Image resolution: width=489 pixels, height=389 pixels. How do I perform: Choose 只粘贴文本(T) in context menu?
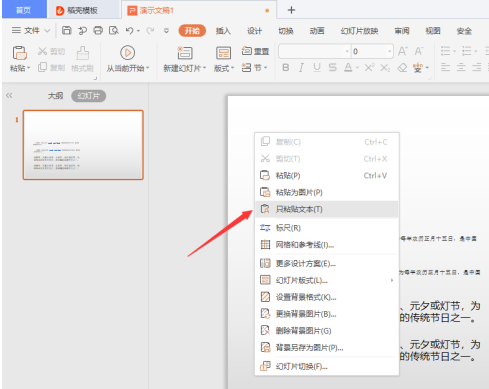pyautogui.click(x=327, y=209)
